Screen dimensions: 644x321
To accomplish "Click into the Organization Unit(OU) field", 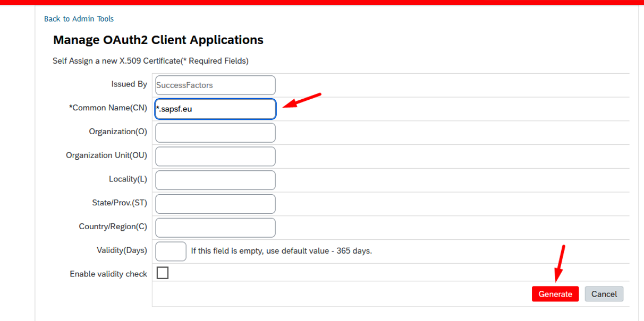I will [215, 156].
